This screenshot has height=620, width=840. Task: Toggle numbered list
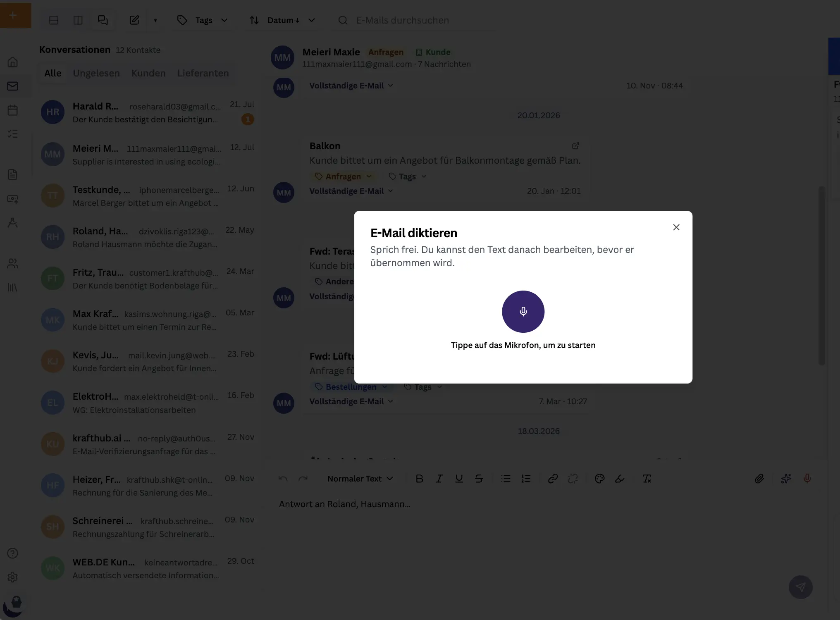[x=525, y=479]
